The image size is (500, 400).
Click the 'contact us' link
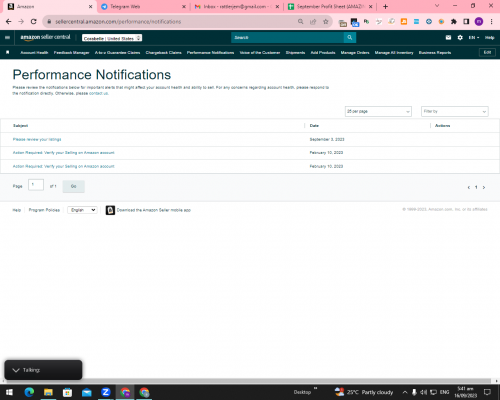point(98,93)
